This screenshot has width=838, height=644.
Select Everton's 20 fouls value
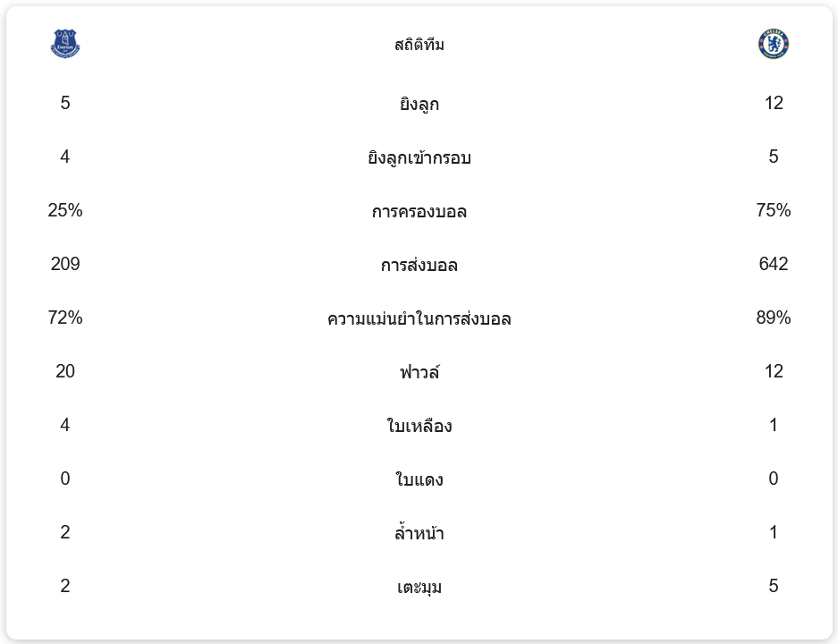65,371
